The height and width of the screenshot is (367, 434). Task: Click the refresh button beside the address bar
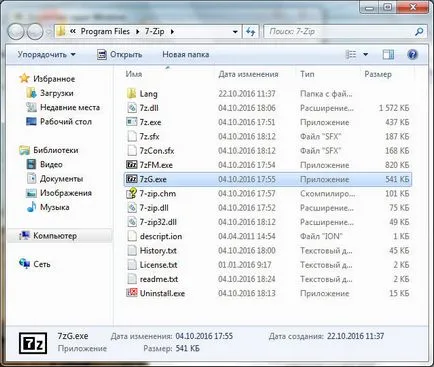(250, 32)
